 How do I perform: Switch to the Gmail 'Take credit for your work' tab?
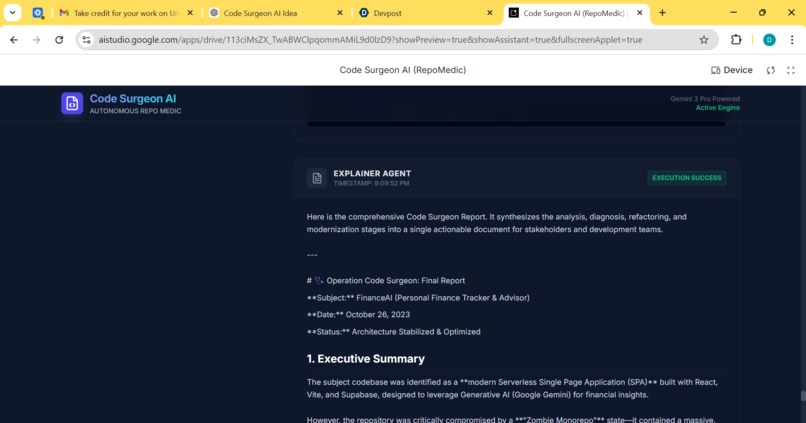(126, 13)
